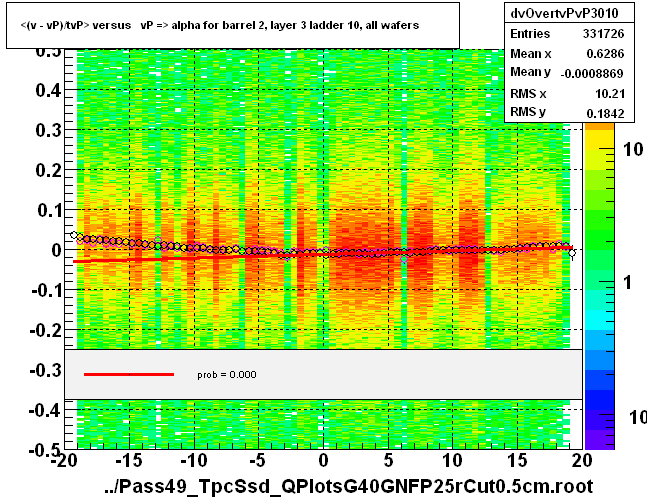
Task: Click y-axis label -0.4
Action: 46,410
